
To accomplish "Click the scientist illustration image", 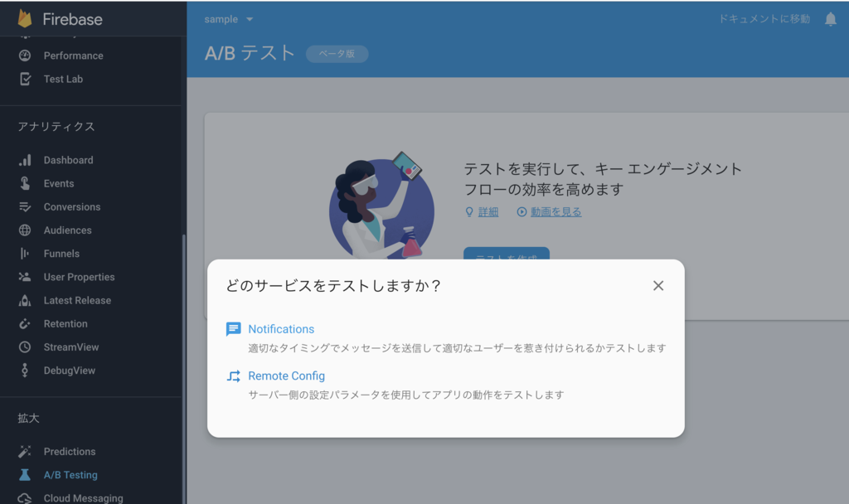I will point(381,205).
